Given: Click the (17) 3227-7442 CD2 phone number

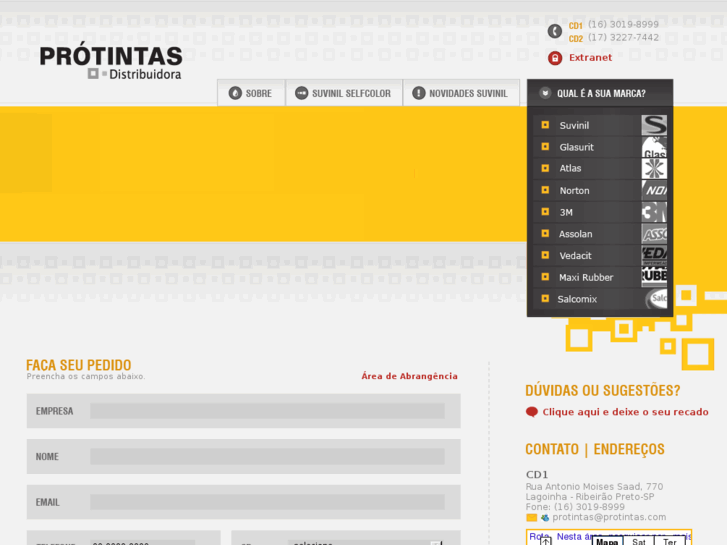Looking at the screenshot, I should [623, 38].
